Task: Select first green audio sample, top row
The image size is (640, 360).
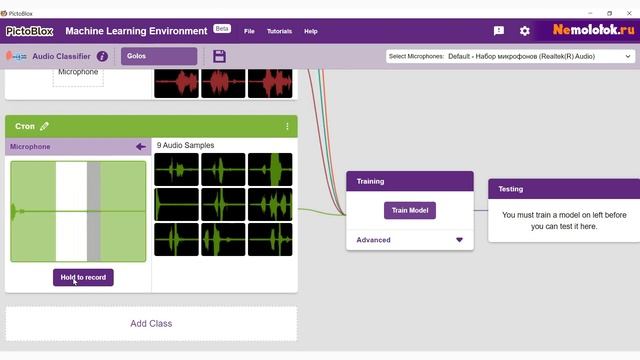Action: [176, 169]
